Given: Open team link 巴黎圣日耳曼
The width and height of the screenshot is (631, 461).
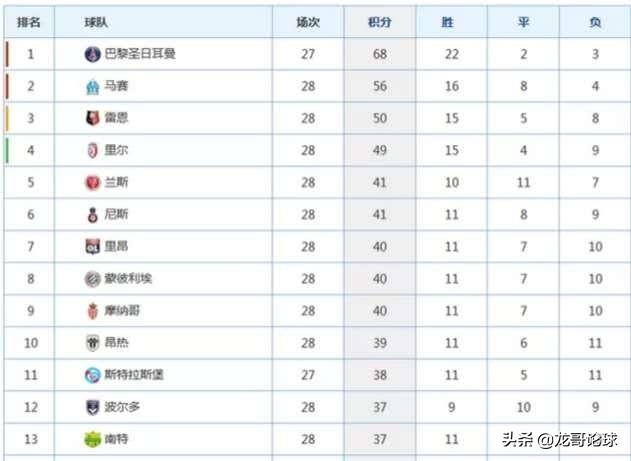Looking at the screenshot, I should tap(140, 54).
